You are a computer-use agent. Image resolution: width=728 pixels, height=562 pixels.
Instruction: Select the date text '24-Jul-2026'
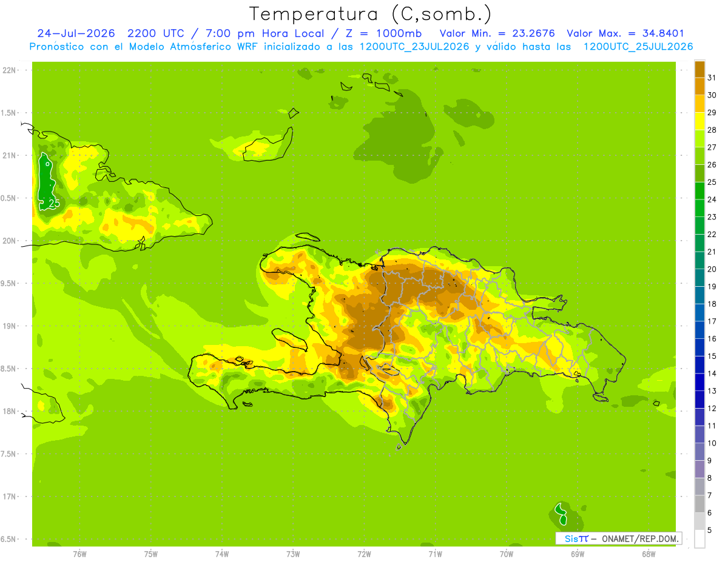coord(76,33)
